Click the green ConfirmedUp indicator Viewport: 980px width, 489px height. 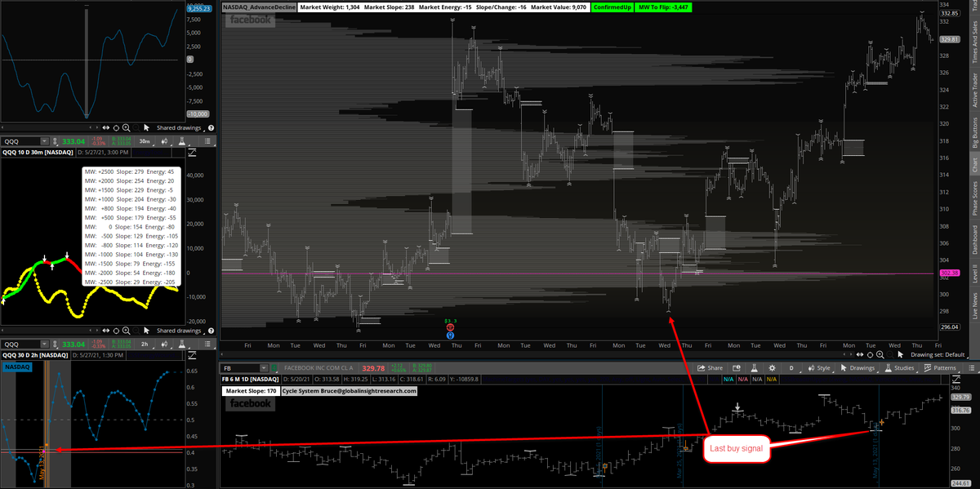point(611,7)
